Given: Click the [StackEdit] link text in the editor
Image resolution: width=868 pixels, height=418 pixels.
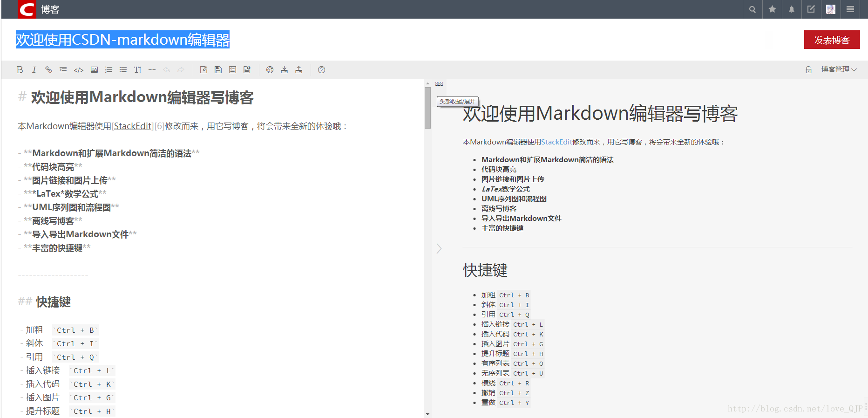Looking at the screenshot, I should pos(133,126).
